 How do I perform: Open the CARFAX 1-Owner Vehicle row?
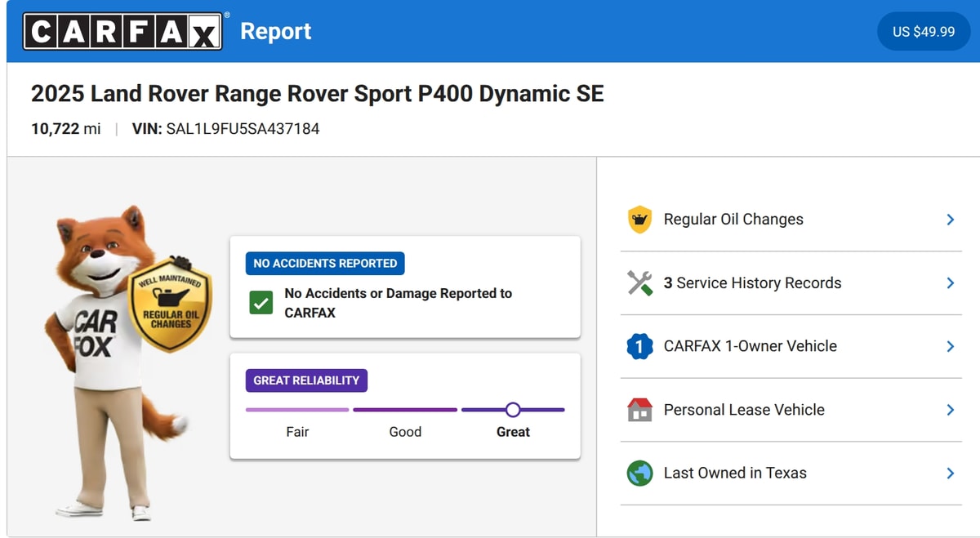pos(791,346)
